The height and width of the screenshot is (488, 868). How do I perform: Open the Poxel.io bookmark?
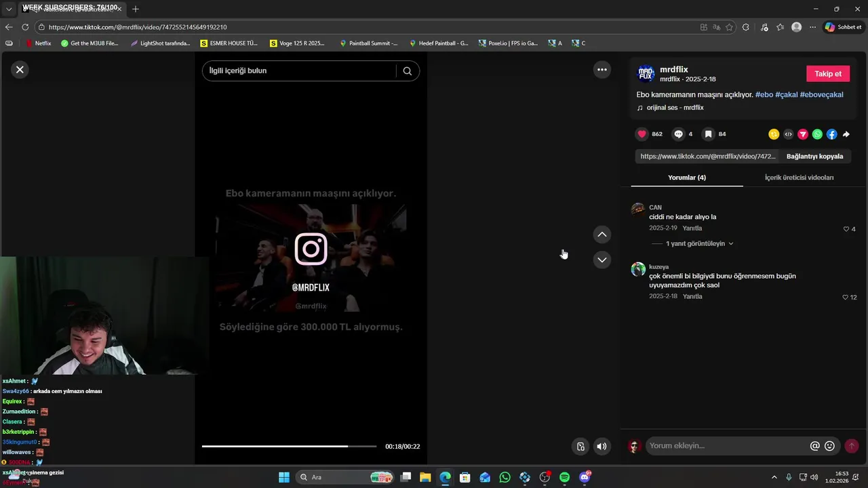click(508, 43)
